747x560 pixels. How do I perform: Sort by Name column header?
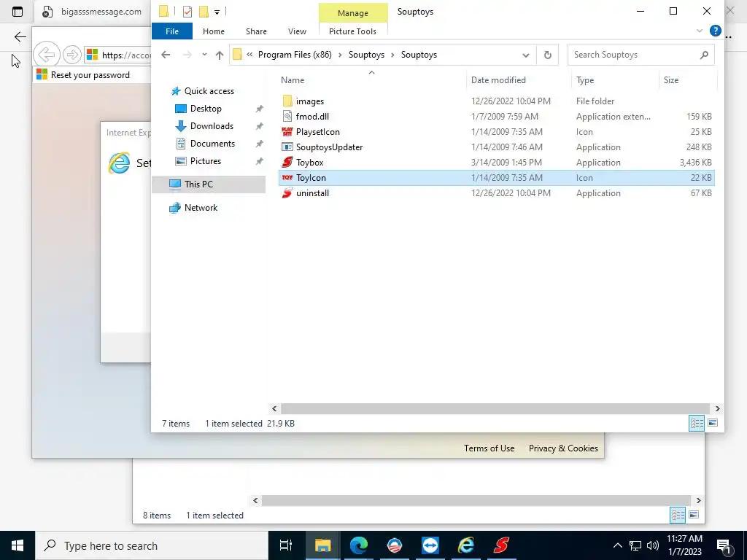371,80
